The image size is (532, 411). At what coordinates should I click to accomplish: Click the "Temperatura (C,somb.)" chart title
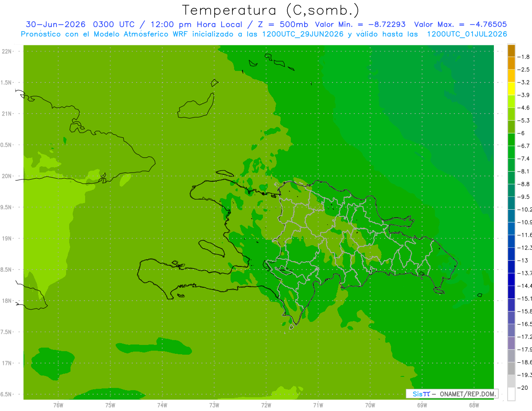click(x=271, y=10)
